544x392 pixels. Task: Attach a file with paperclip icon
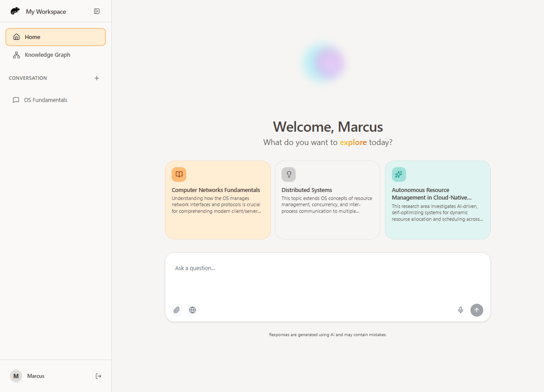pos(176,310)
